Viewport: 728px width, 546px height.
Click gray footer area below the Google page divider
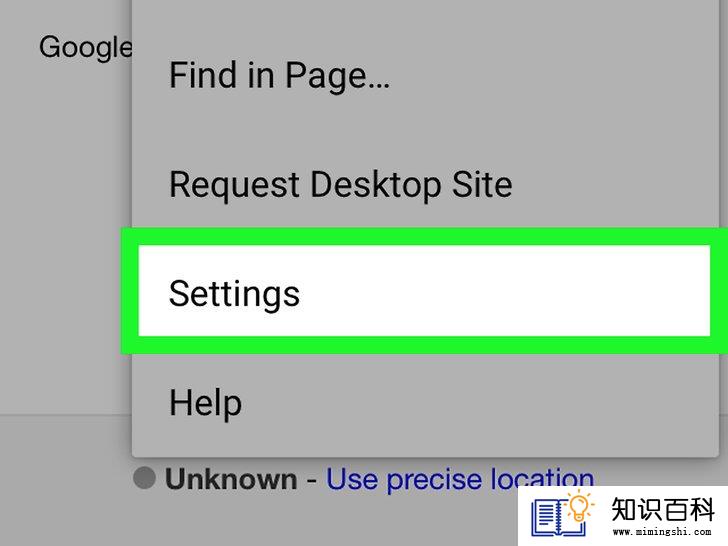[65, 478]
